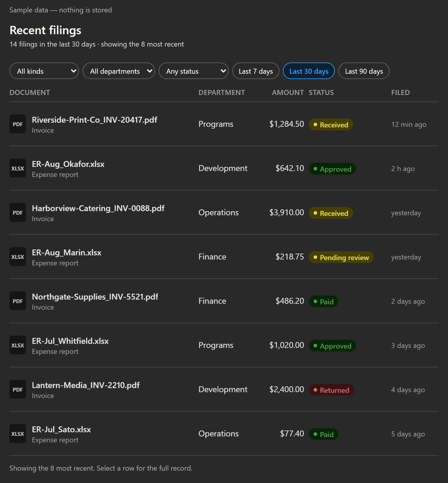The width and height of the screenshot is (448, 483).
Task: Click the Returned status badge
Action: pos(331,390)
